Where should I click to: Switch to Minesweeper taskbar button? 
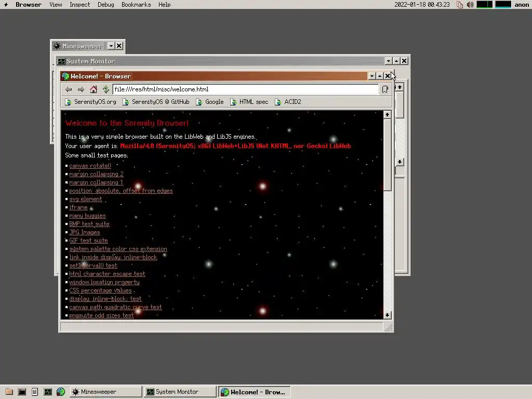[106, 392]
